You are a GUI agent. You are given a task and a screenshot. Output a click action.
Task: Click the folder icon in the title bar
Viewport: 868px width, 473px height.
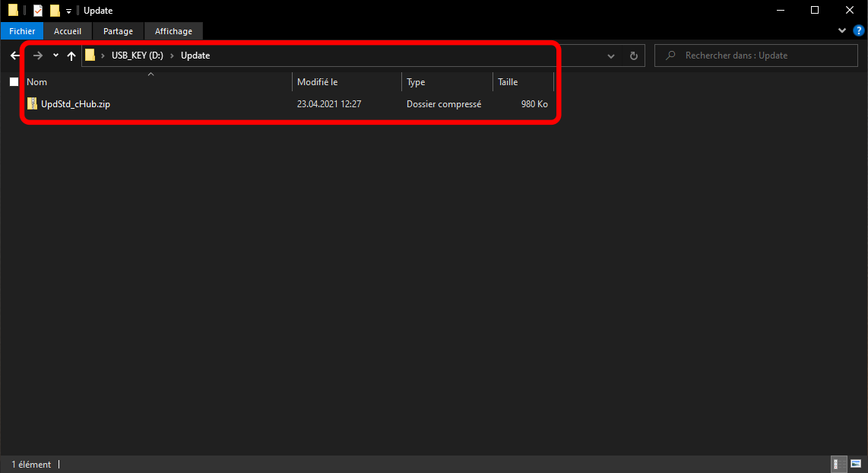[13, 11]
